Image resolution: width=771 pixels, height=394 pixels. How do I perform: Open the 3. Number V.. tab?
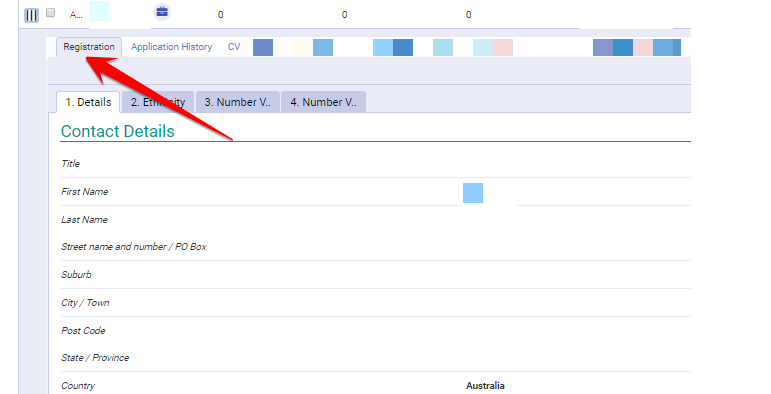237,102
